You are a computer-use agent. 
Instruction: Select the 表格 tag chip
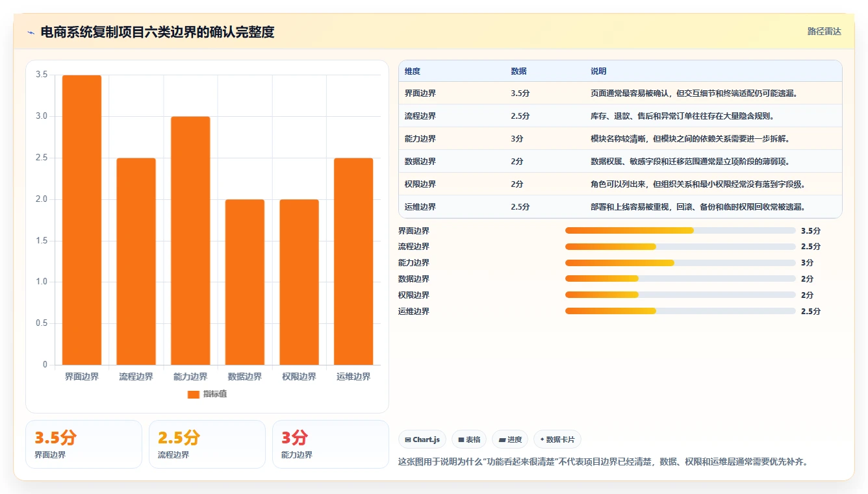(469, 439)
